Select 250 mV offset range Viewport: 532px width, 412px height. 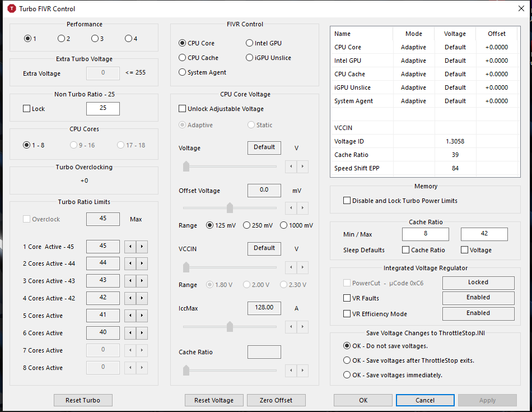pos(258,225)
